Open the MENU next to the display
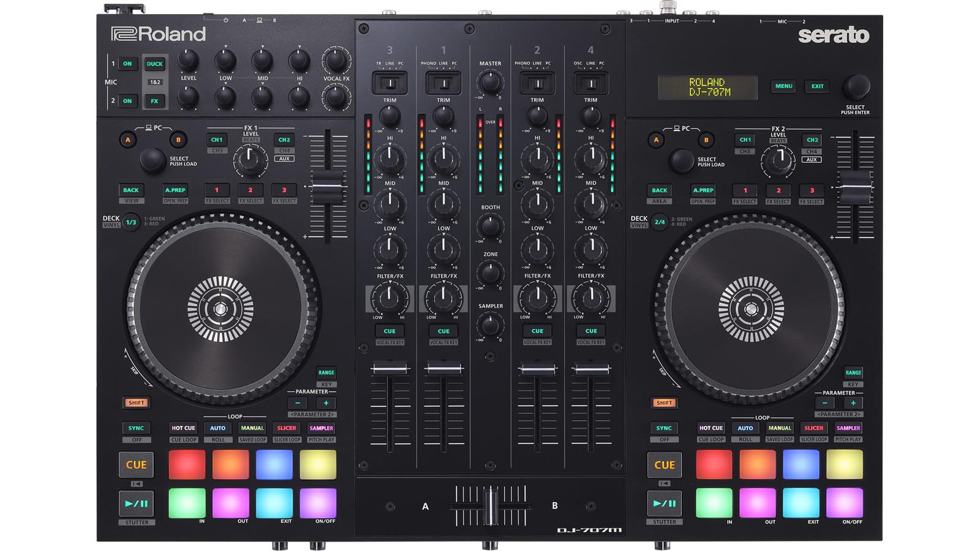980x551 pixels. click(x=784, y=86)
